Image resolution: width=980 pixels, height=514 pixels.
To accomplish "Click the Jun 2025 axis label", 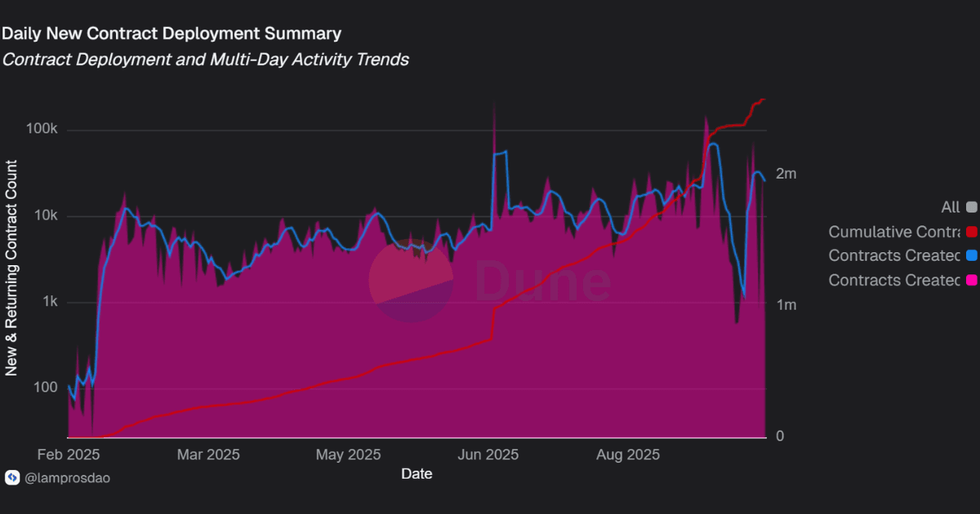I will tap(488, 454).
